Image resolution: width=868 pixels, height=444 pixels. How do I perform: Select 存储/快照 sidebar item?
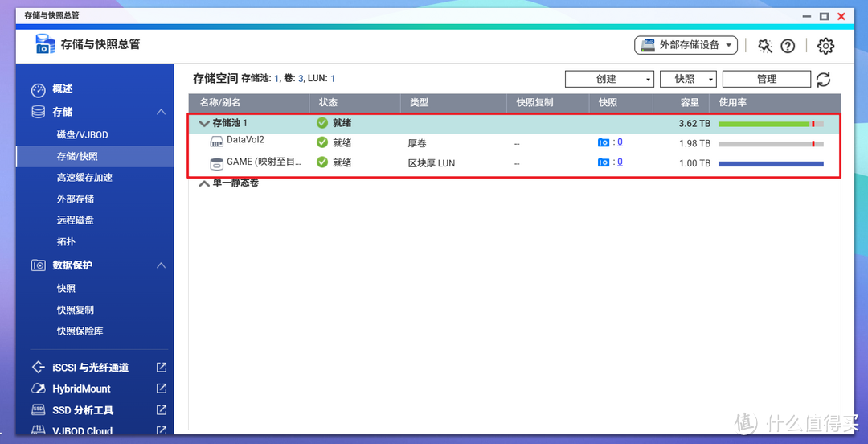95,156
